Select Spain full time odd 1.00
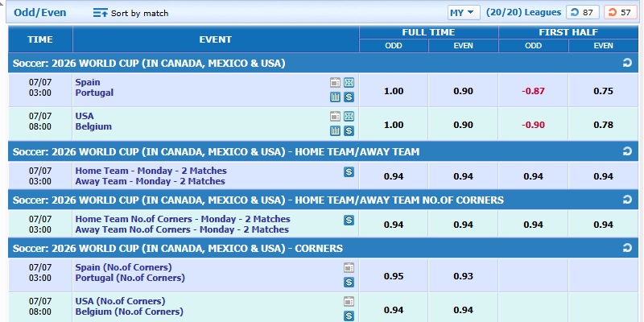The image size is (644, 322). (x=394, y=91)
